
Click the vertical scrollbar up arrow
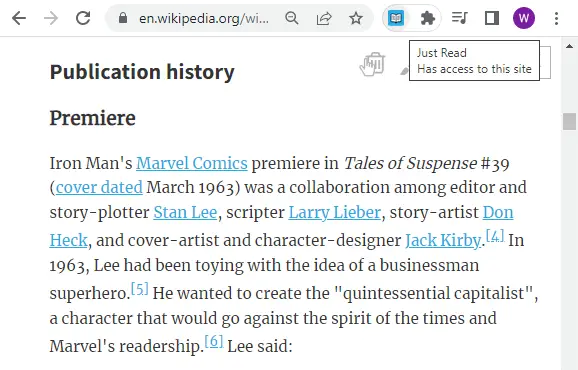coord(569,46)
